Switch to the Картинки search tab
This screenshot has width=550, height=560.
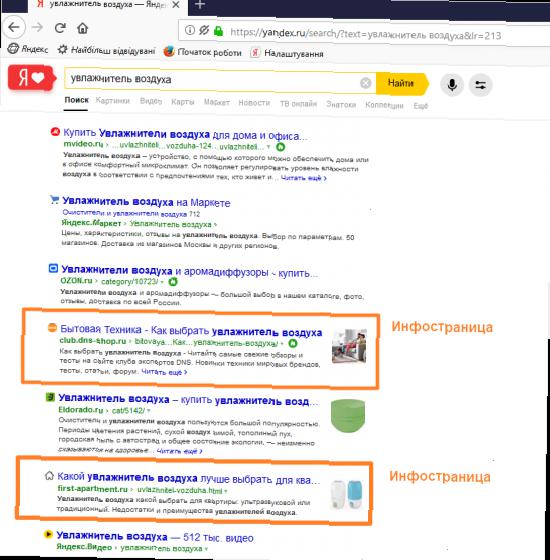pyautogui.click(x=112, y=101)
